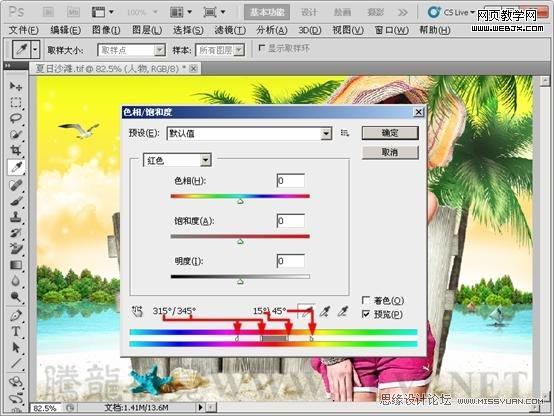
Task: Select the Eyedropper tool in toolbox
Action: pos(16,167)
